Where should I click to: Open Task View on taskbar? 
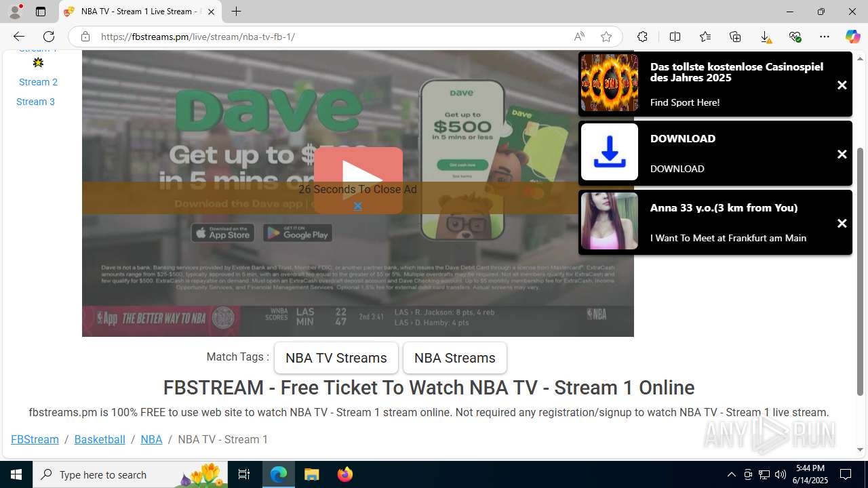pos(244,474)
